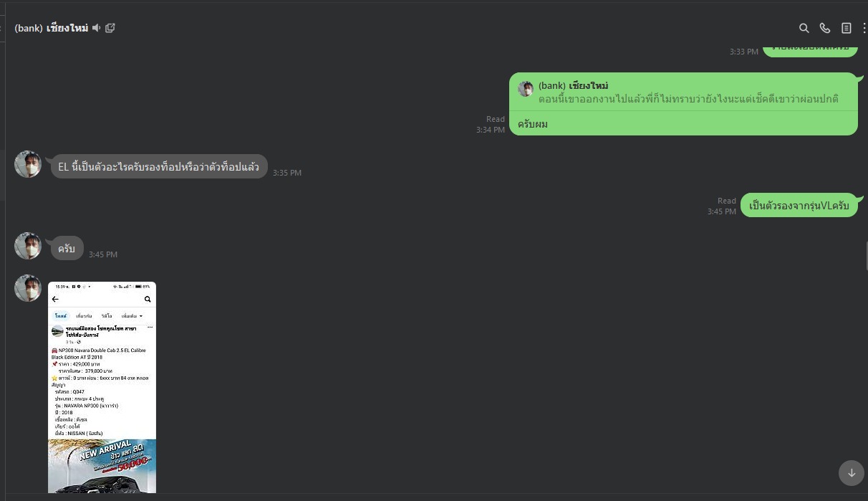
Task: Click the ครับผม reply text in green bubble
Action: pos(533,124)
